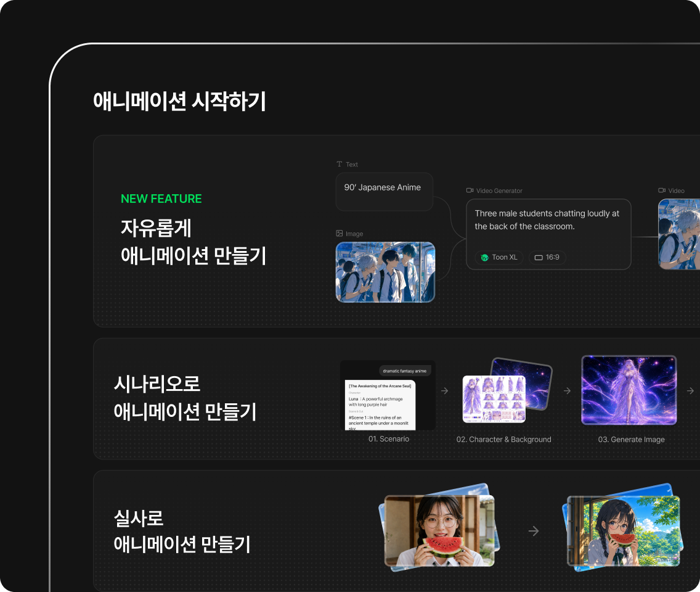Open the '자유롭게 애니메이션 만들기' feature card
700x592 pixels.
[396, 231]
